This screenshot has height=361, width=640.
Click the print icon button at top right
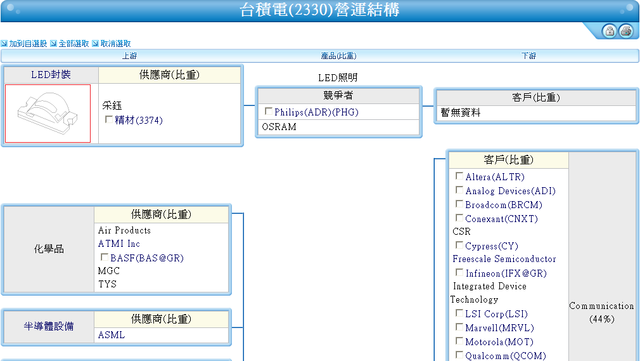626,31
